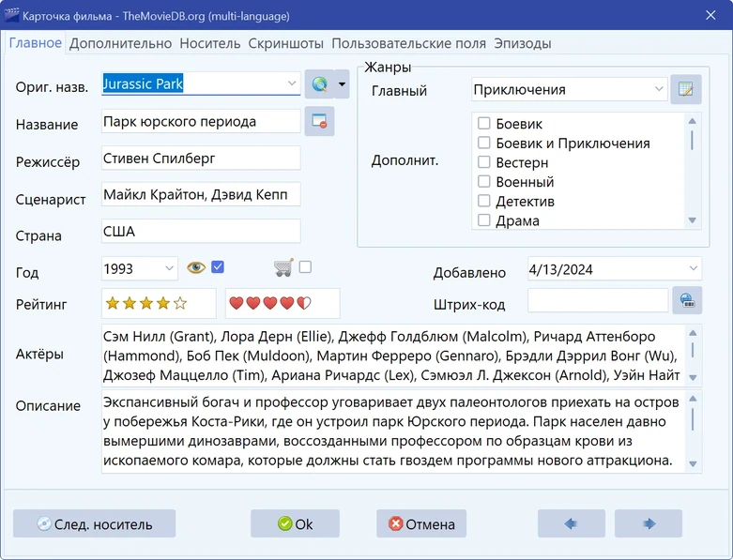Click description scroll down arrow
Image resolution: width=733 pixels, height=560 pixels.
(693, 463)
